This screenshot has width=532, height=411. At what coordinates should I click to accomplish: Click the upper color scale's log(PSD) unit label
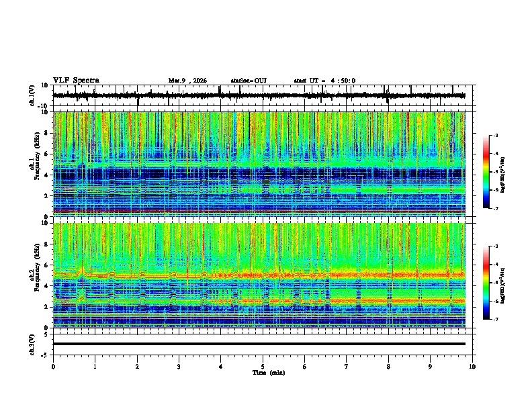point(503,175)
